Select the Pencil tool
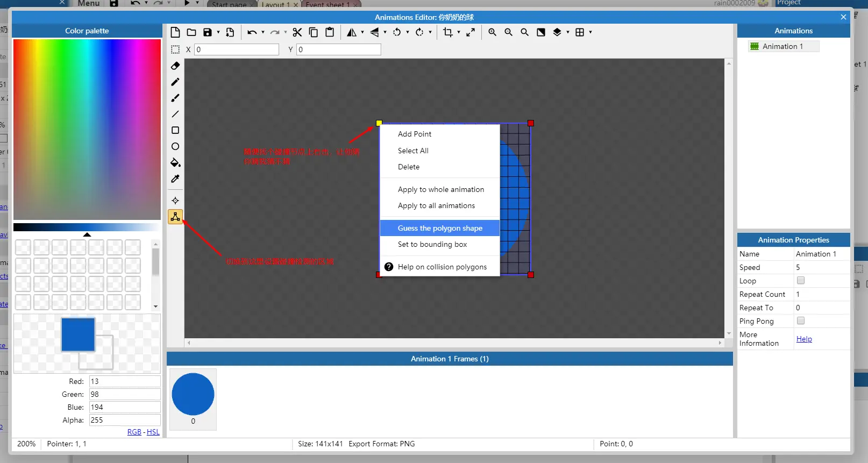The width and height of the screenshot is (868, 463). [175, 82]
